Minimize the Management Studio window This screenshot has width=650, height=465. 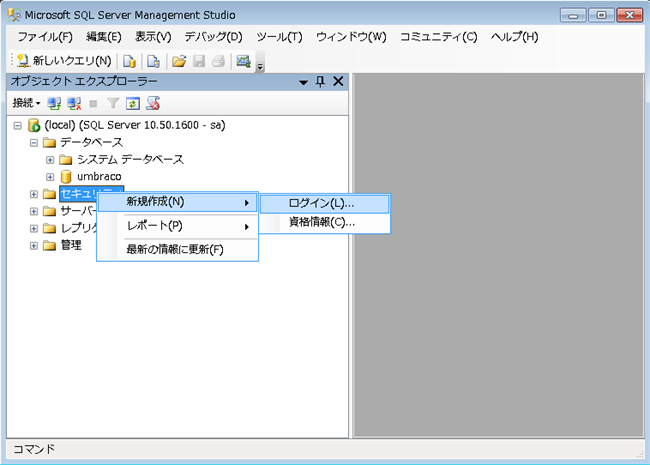pos(573,15)
